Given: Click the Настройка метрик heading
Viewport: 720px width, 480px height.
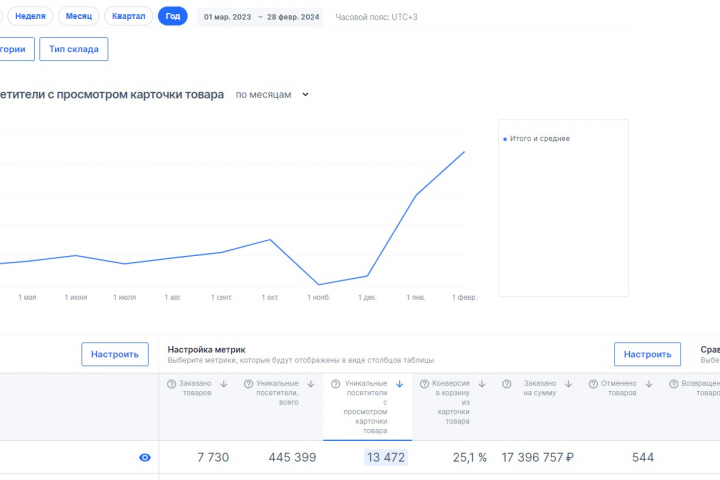Looking at the screenshot, I should tap(206, 350).
